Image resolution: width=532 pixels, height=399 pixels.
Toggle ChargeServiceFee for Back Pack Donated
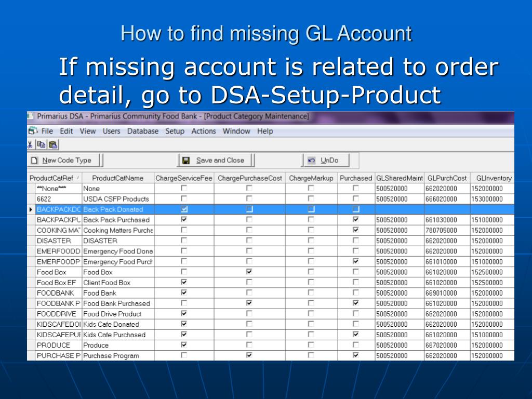click(184, 209)
